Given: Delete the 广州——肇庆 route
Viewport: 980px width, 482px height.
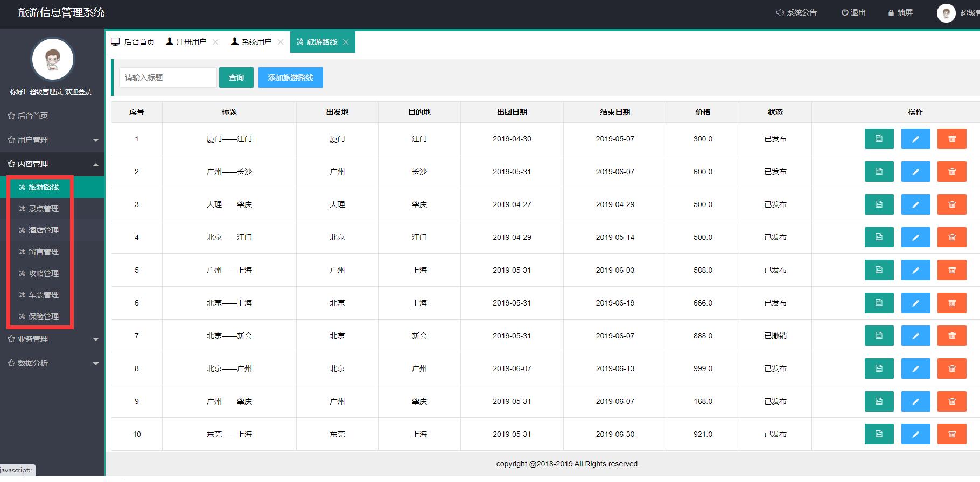Looking at the screenshot, I should point(951,401).
